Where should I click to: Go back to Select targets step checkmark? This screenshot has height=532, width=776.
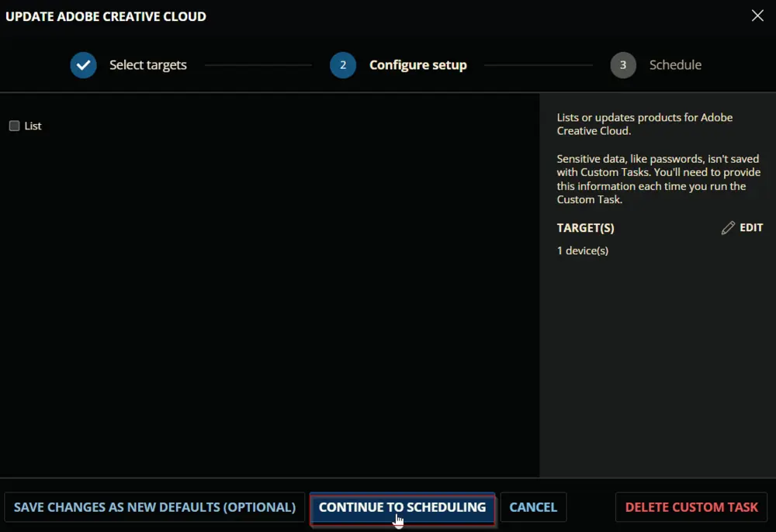coord(83,65)
